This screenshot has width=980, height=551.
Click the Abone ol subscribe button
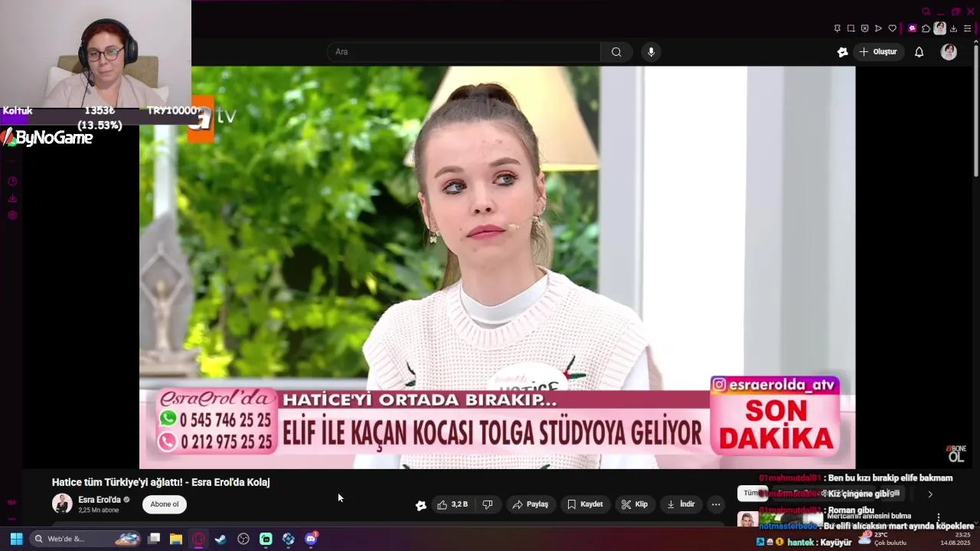[x=165, y=504]
